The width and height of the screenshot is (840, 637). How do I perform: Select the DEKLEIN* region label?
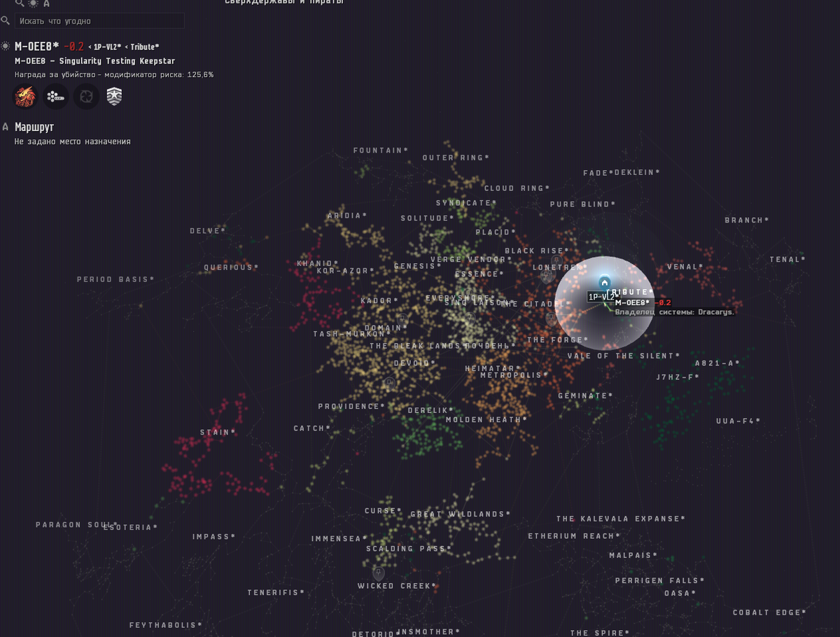[x=637, y=172]
